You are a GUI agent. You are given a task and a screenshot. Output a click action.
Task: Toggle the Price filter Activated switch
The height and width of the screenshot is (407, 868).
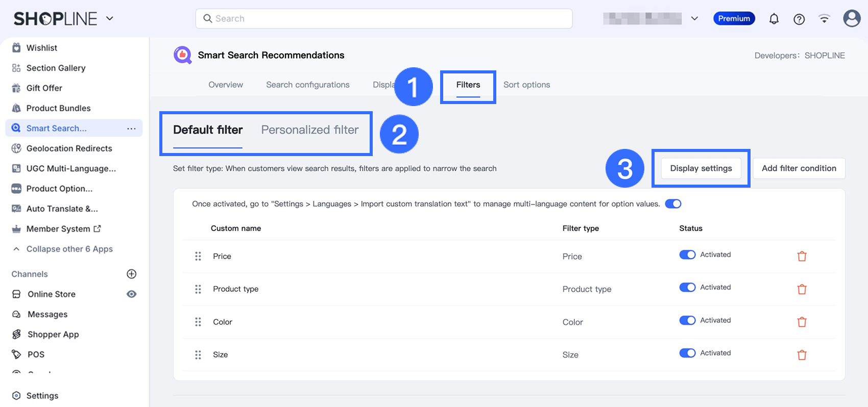pyautogui.click(x=687, y=255)
